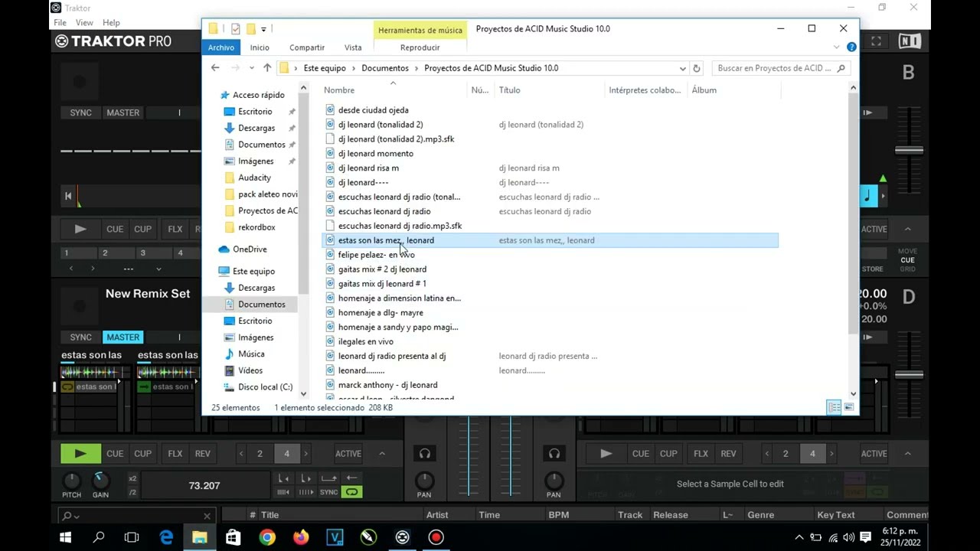This screenshot has width=980, height=551.
Task: Go up one folder with the up arrow
Action: (x=266, y=68)
